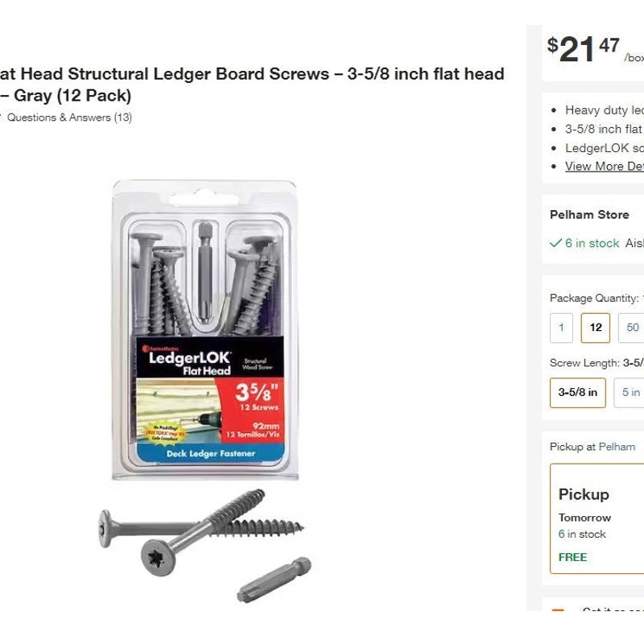Select package quantity 1
Screen dimensions: 644x644
tap(561, 328)
